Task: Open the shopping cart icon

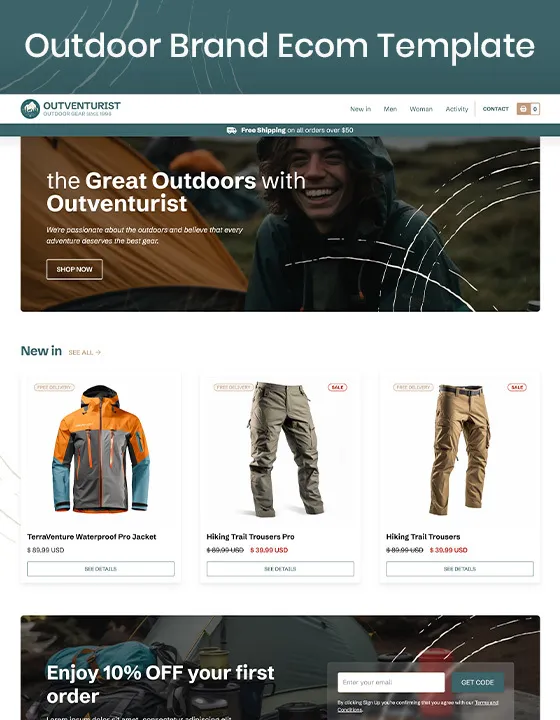Action: pos(523,109)
